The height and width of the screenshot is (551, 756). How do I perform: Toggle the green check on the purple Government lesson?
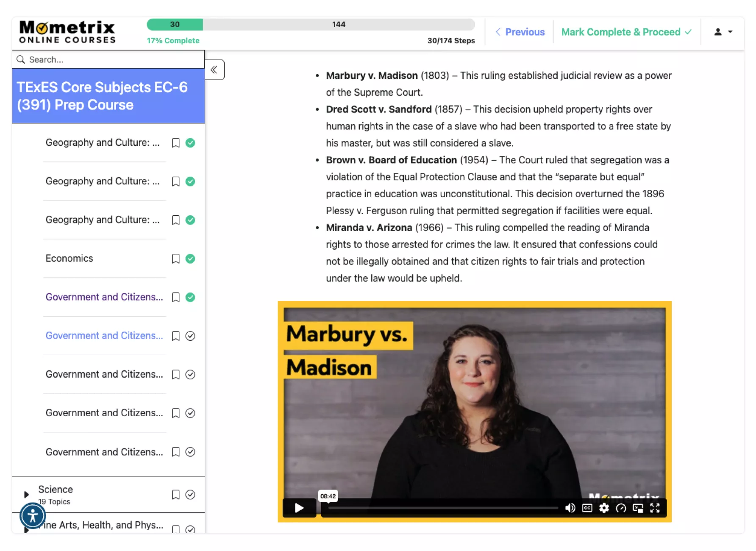click(x=190, y=297)
